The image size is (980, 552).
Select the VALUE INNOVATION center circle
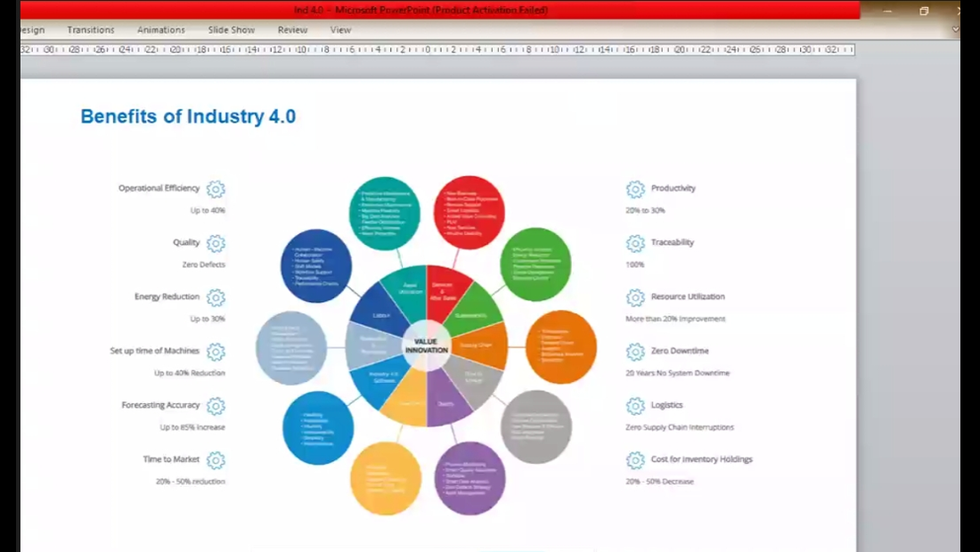click(426, 345)
